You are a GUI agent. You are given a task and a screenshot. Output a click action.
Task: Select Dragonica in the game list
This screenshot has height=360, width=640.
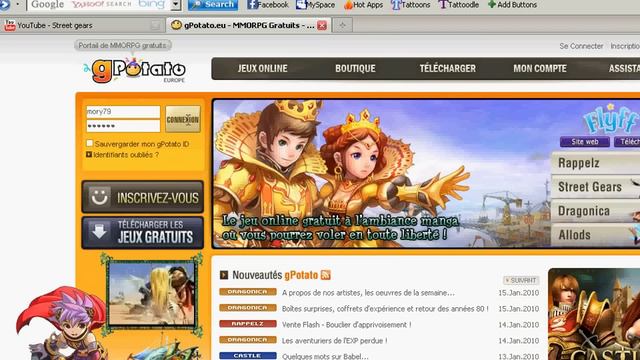(596, 211)
